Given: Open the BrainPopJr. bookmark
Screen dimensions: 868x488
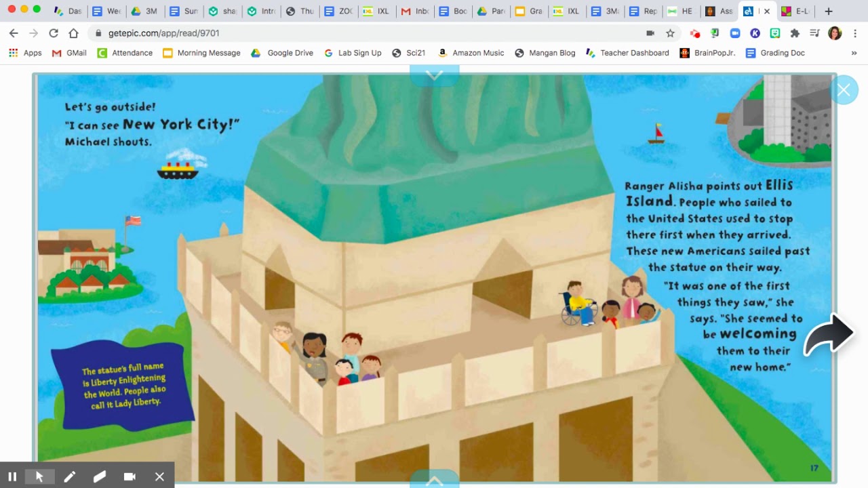Looking at the screenshot, I should coord(708,53).
